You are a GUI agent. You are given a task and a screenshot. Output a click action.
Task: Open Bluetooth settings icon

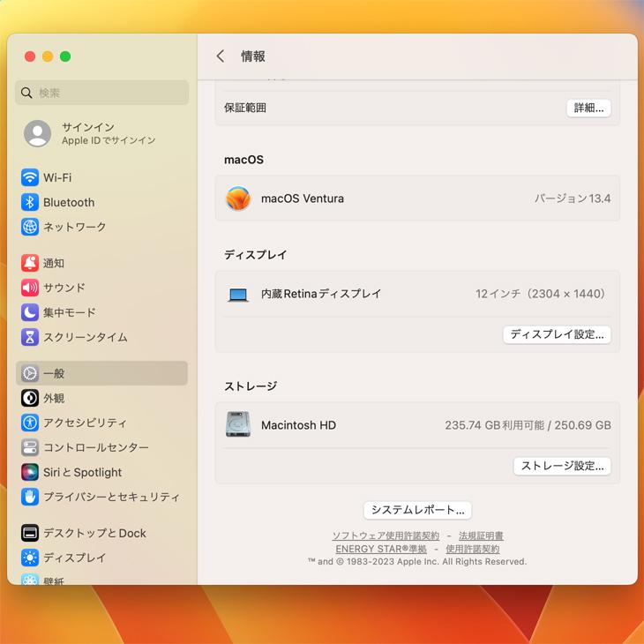[30, 202]
